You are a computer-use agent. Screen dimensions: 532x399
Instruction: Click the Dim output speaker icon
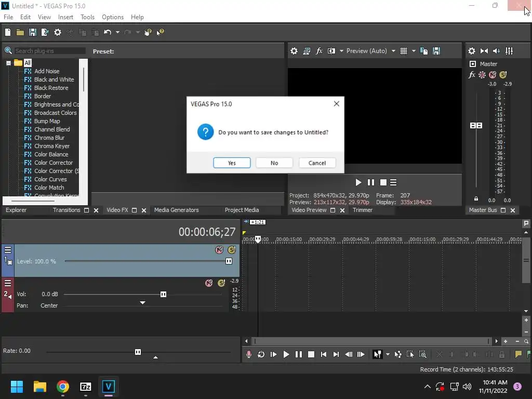pos(496,51)
